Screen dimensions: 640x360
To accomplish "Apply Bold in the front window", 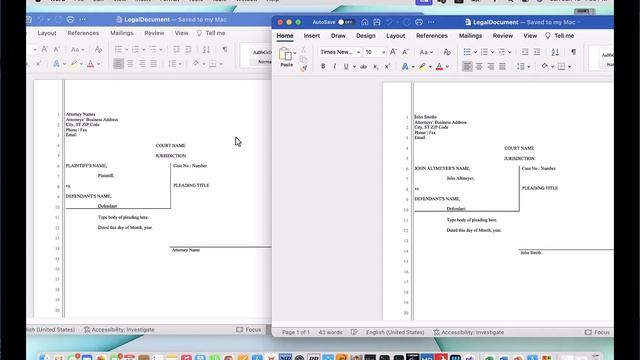I will (x=323, y=66).
